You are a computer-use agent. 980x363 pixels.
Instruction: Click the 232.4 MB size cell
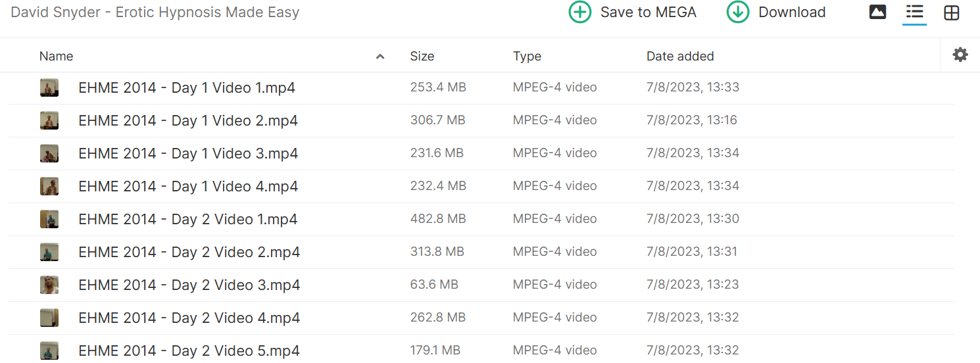point(438,185)
